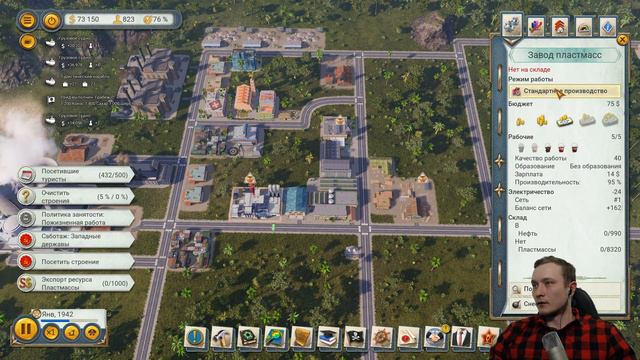
Task: Click the magnifier icon at panel bottom
Action: click(x=516, y=289)
